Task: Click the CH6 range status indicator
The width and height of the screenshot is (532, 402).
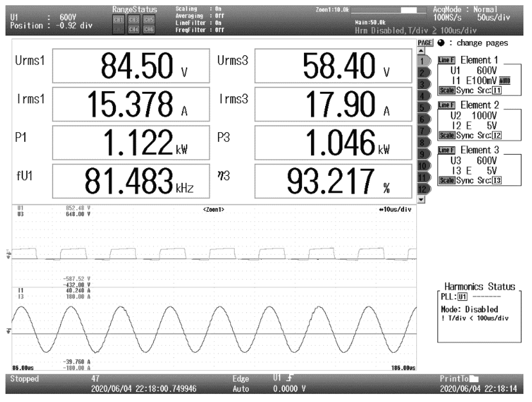Action: 149,29
